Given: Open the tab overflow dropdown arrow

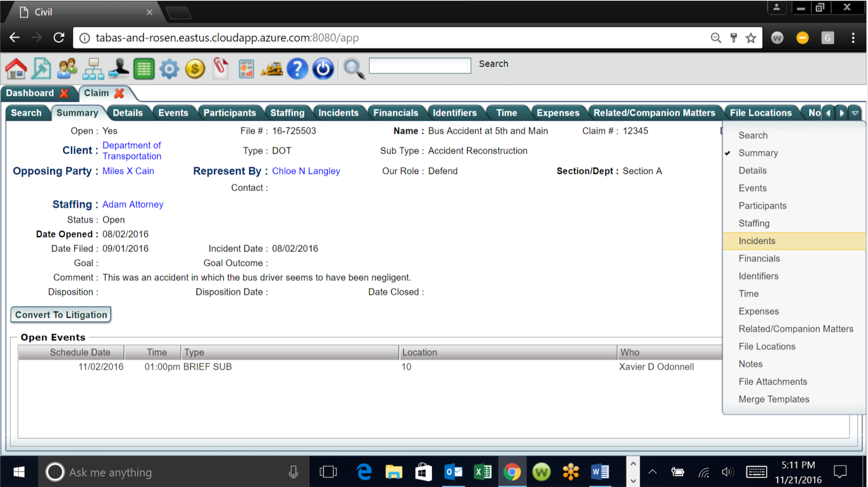Looking at the screenshot, I should point(855,113).
